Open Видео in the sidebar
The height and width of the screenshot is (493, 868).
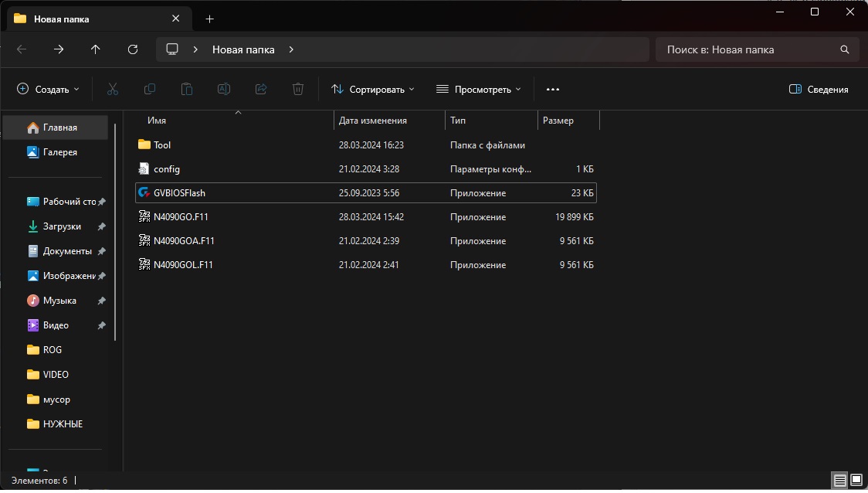47,326
